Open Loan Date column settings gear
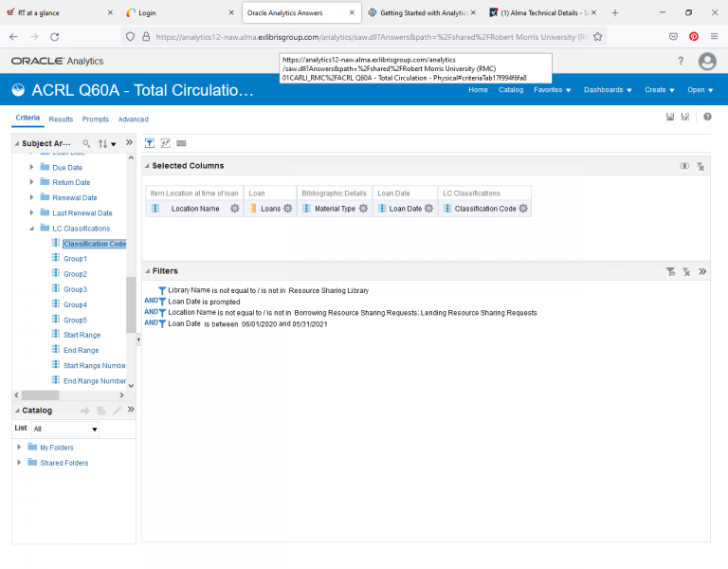728x569 pixels. [x=429, y=209]
